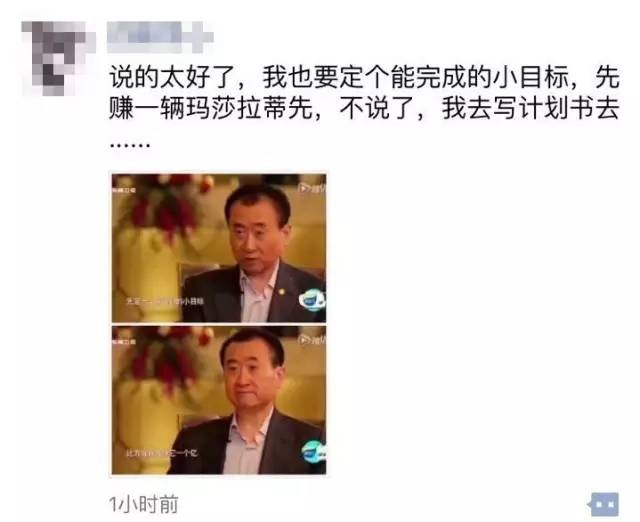Click the post text line starting '说的太好了'
Image resolution: width=640 pixels, height=522 pixels.
click(364, 78)
